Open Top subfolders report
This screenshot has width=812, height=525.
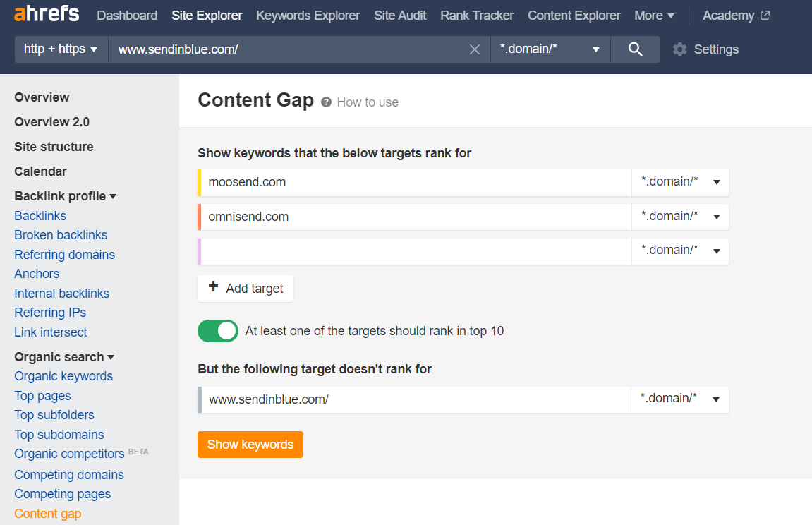pos(54,415)
